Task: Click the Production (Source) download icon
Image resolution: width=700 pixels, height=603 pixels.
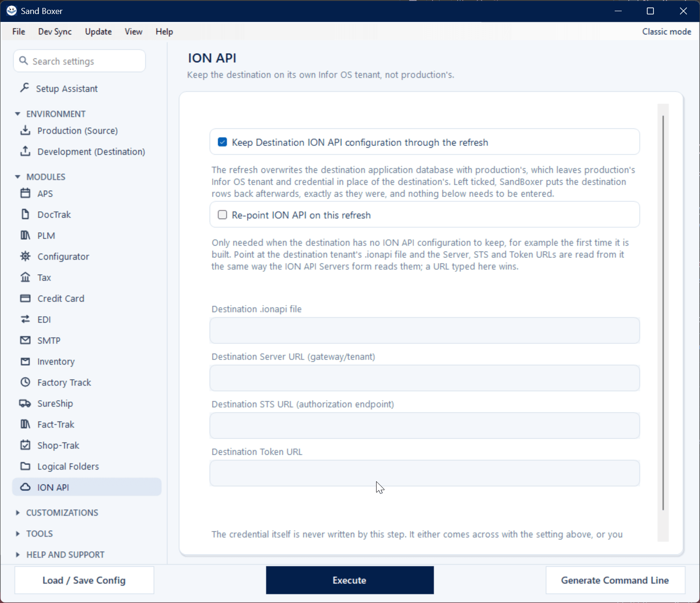Action: click(26, 130)
